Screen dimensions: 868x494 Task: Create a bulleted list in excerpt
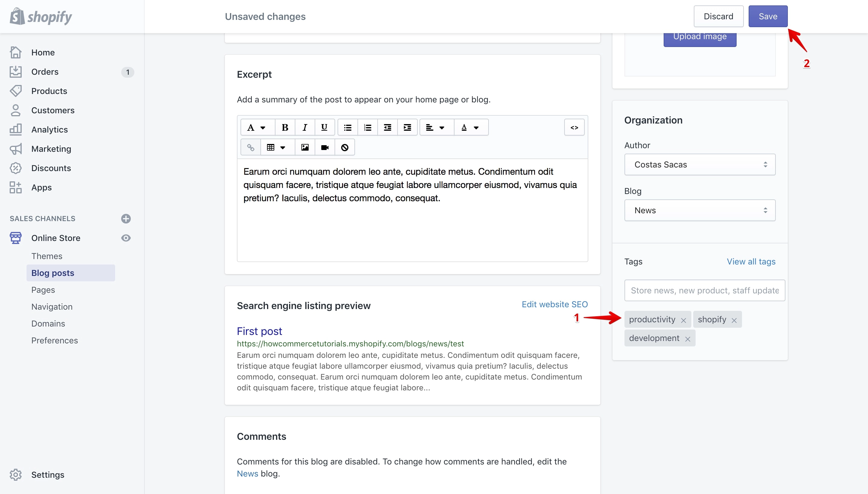coord(347,127)
